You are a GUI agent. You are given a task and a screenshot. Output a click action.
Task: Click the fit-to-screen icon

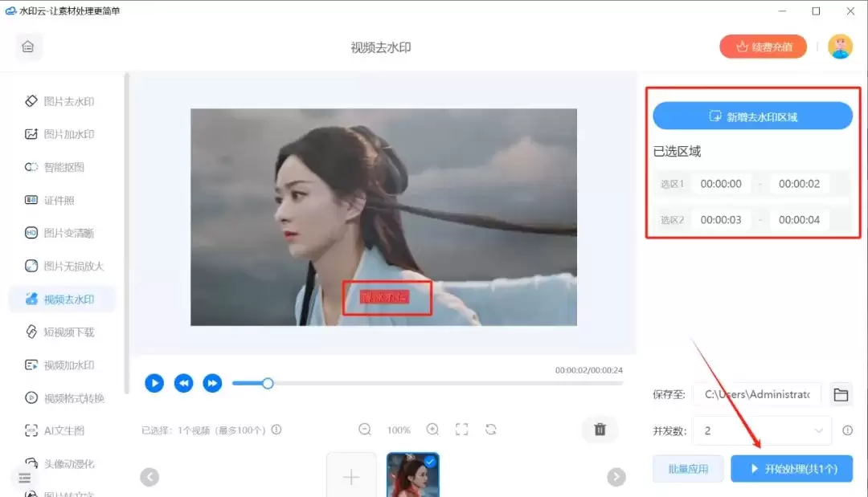(461, 430)
